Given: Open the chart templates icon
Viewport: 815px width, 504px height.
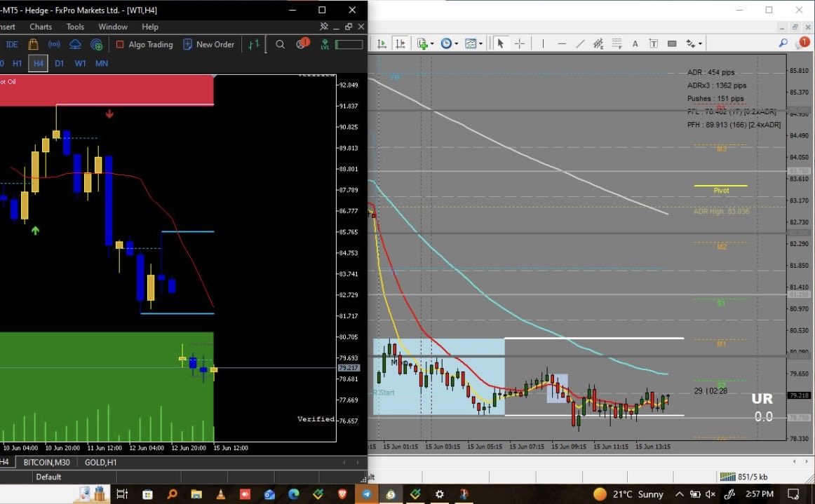Looking at the screenshot, I should [471, 43].
